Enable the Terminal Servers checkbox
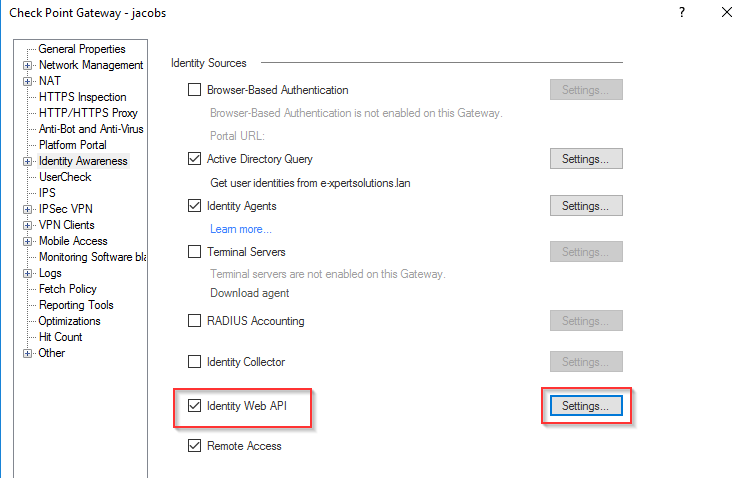This screenshot has height=478, width=750. click(195, 252)
